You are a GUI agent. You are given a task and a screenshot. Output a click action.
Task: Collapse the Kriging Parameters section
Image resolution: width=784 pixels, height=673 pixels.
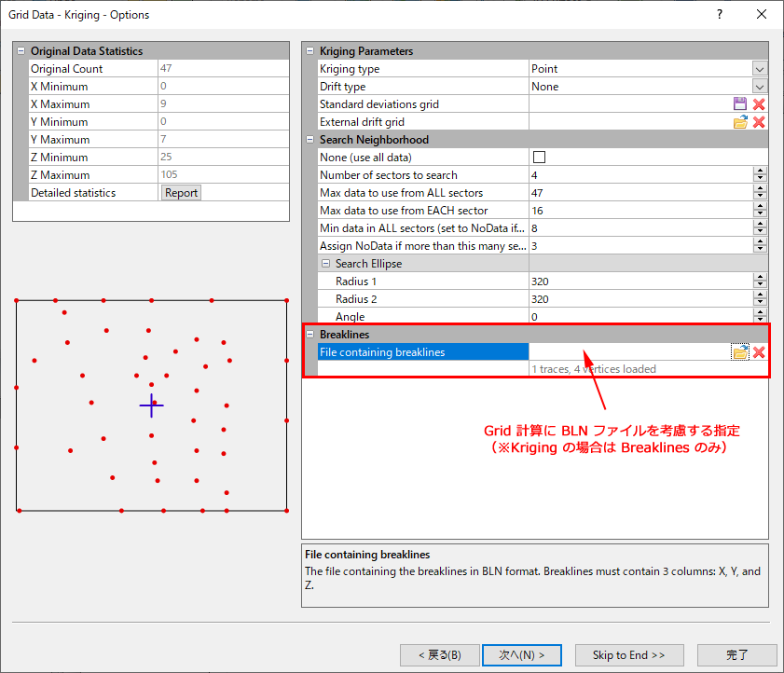(x=310, y=51)
